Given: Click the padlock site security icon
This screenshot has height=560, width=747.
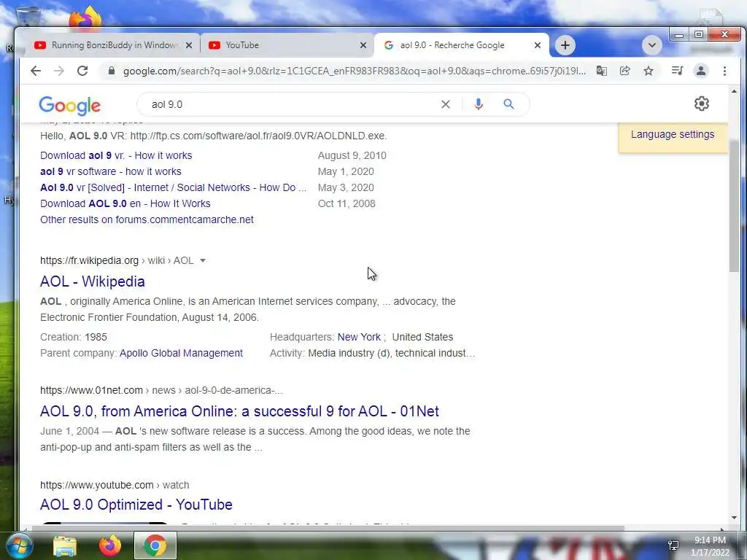Looking at the screenshot, I should click(x=112, y=71).
